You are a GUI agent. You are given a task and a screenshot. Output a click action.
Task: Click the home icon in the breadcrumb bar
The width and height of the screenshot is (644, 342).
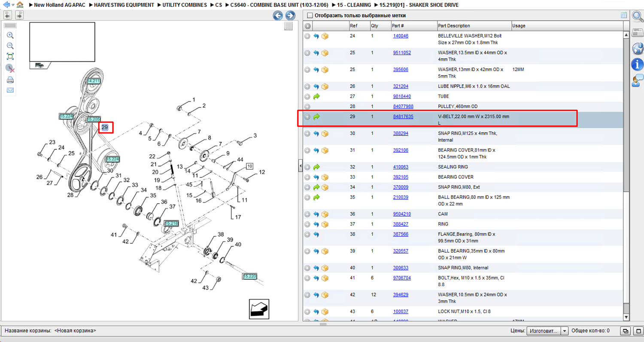[x=20, y=5]
